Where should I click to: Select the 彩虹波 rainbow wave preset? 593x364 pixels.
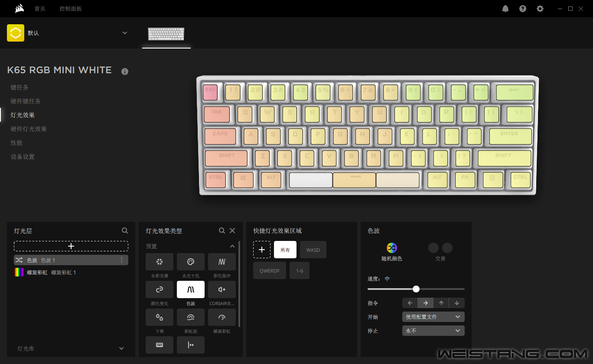[x=191, y=317]
